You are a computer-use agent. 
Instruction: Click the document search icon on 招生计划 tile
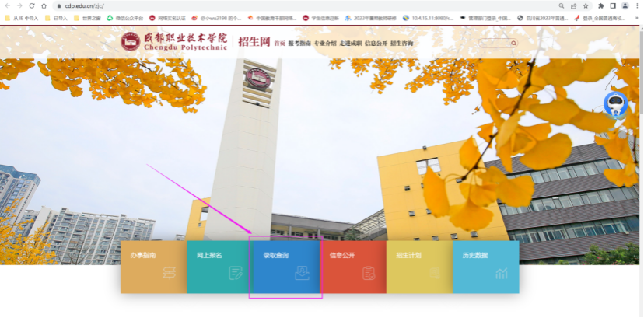click(x=435, y=273)
